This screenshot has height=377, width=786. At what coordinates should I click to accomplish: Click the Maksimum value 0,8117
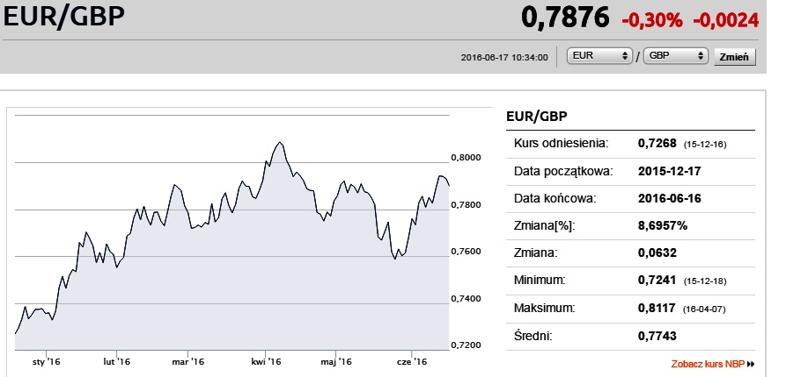pos(657,307)
